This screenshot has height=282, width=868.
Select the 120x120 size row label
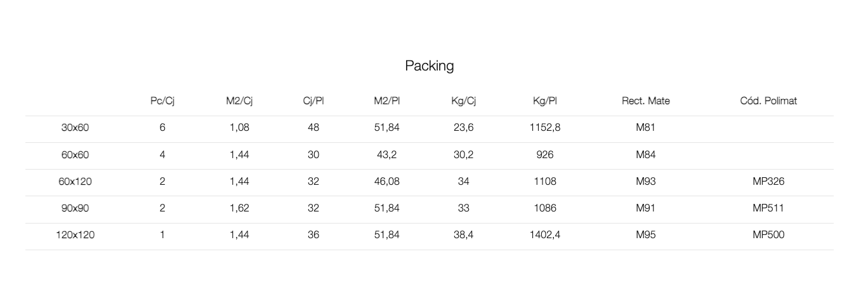pyautogui.click(x=75, y=234)
